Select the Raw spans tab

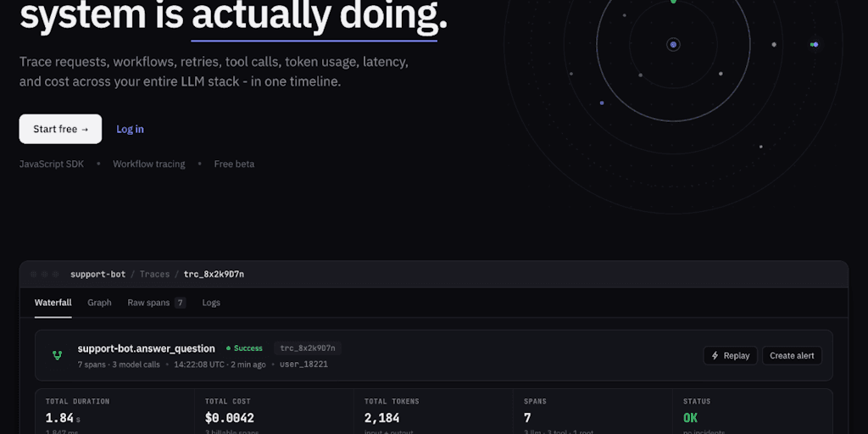[x=157, y=303]
